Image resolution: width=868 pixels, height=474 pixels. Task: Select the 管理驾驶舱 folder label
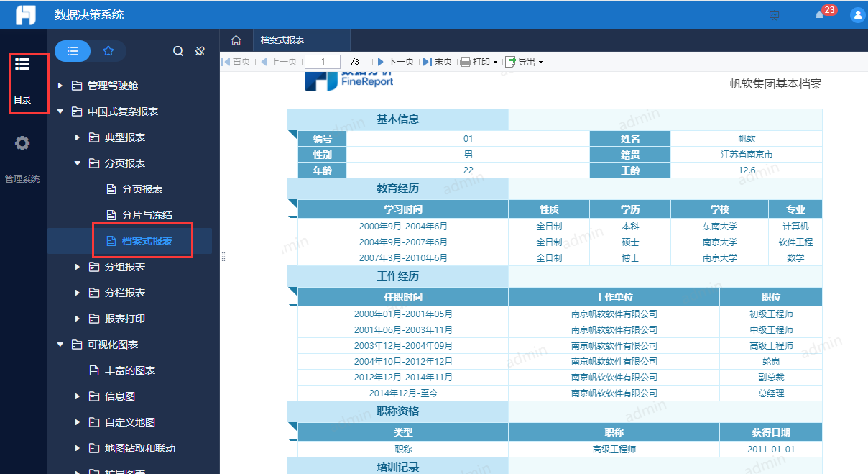(113, 86)
